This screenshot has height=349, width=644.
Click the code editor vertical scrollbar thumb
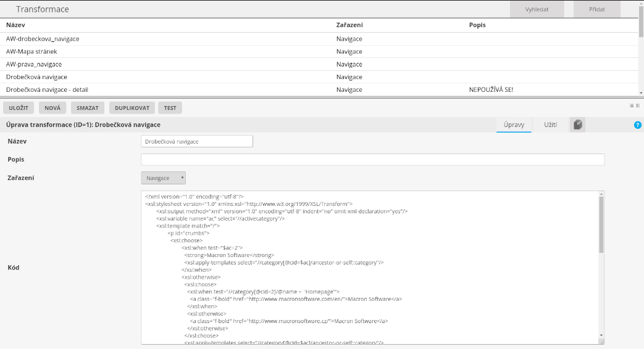tap(601, 225)
